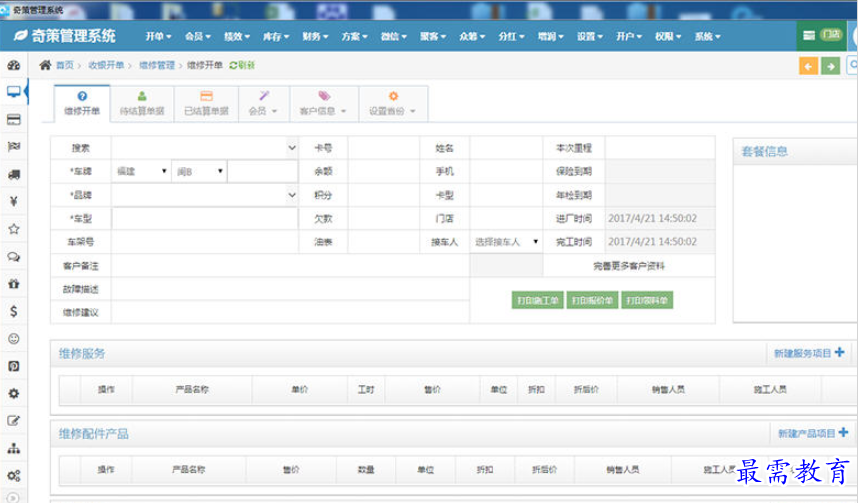Open the 权限 top menu

(668, 36)
